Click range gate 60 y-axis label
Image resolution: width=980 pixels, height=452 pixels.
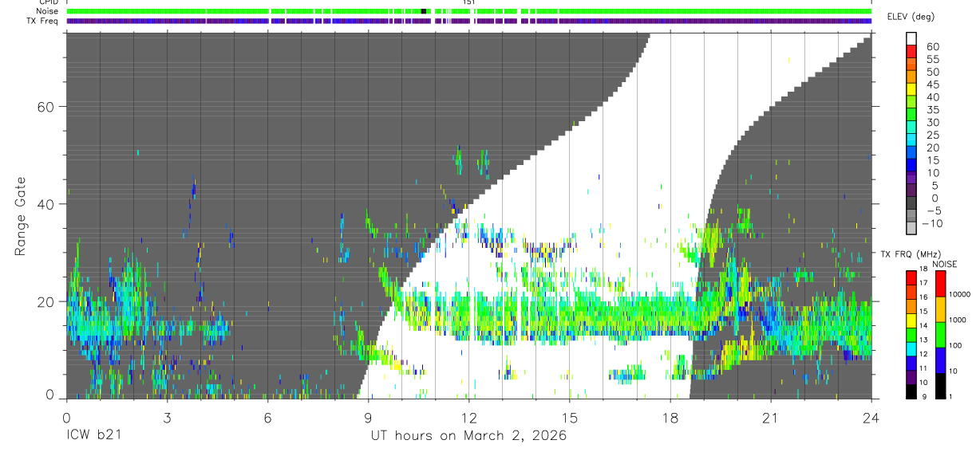[x=46, y=107]
